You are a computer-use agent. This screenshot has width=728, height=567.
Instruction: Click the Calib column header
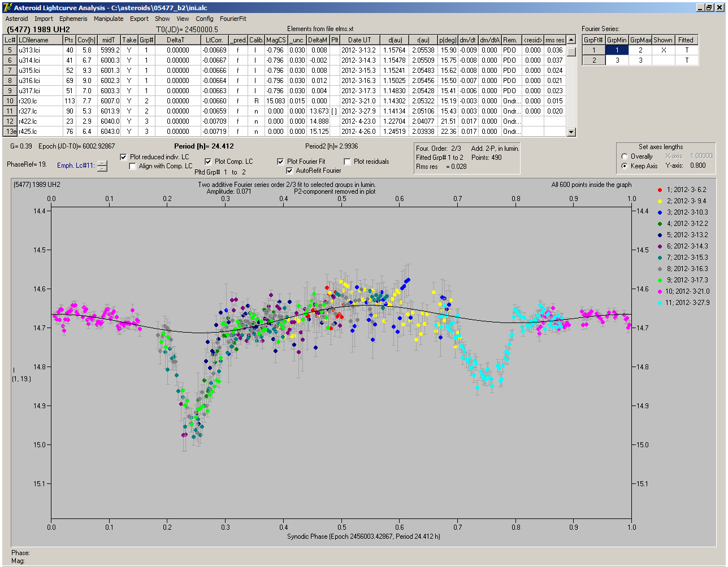click(256, 40)
